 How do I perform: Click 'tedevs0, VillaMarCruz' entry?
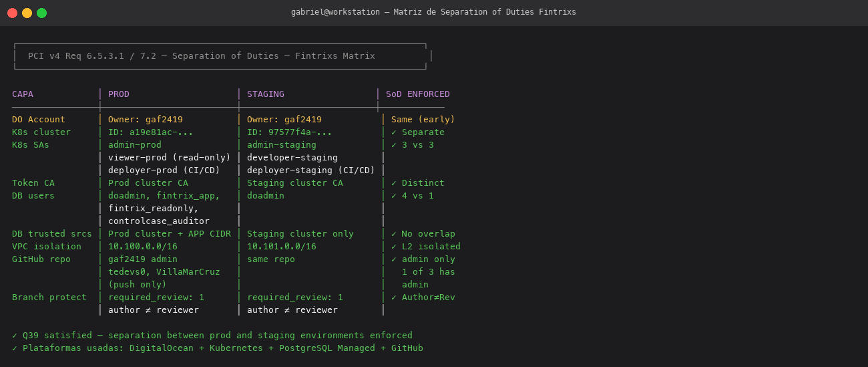coord(164,272)
